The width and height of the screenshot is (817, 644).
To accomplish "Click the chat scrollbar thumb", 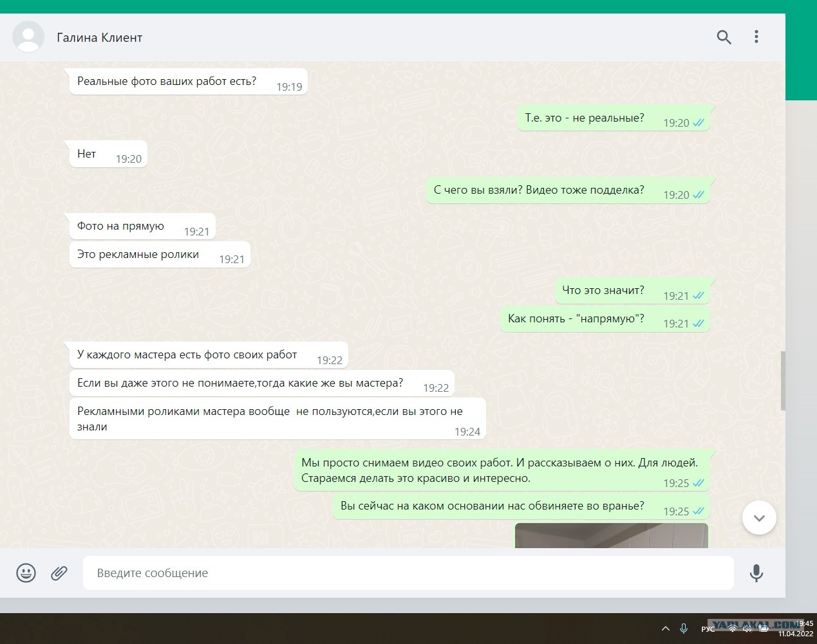I will pos(782,380).
